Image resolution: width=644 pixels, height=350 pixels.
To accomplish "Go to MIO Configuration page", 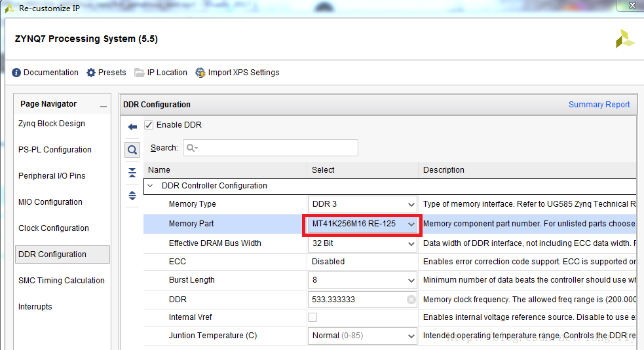I will coord(50,202).
